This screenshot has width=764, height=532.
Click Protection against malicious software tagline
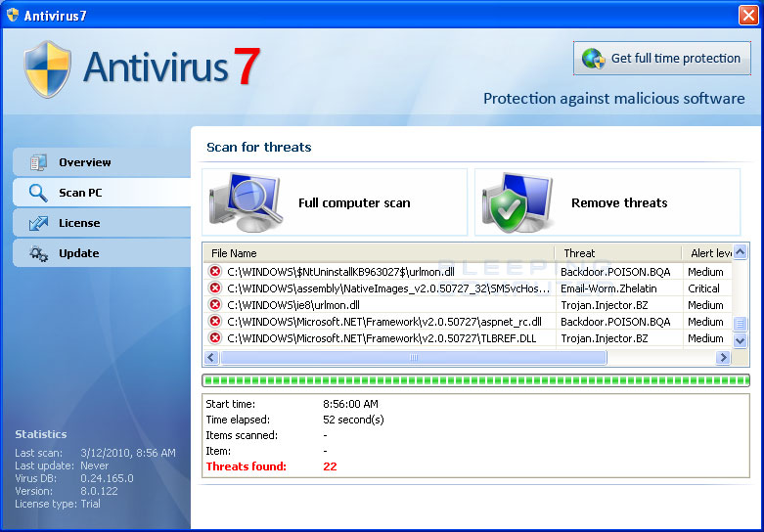tap(614, 99)
